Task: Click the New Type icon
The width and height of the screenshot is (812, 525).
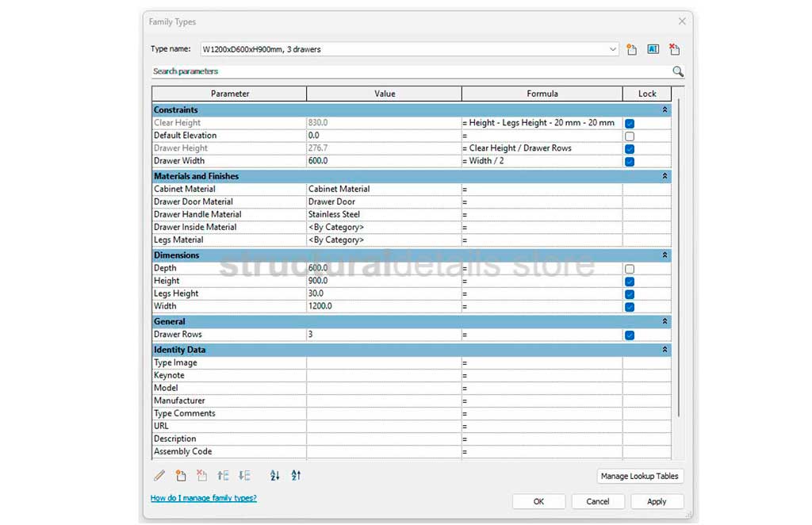Action: tap(632, 49)
